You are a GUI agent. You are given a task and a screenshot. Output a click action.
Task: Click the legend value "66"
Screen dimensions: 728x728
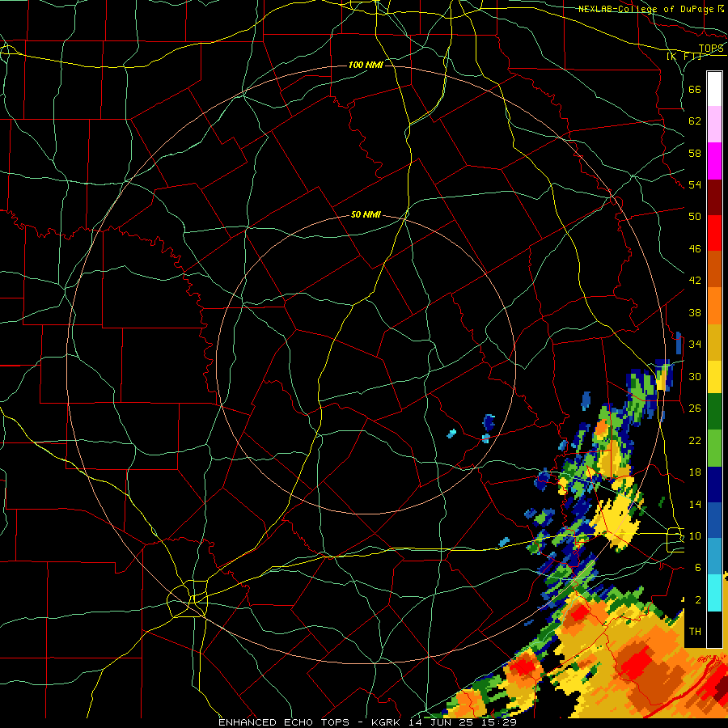(695, 90)
